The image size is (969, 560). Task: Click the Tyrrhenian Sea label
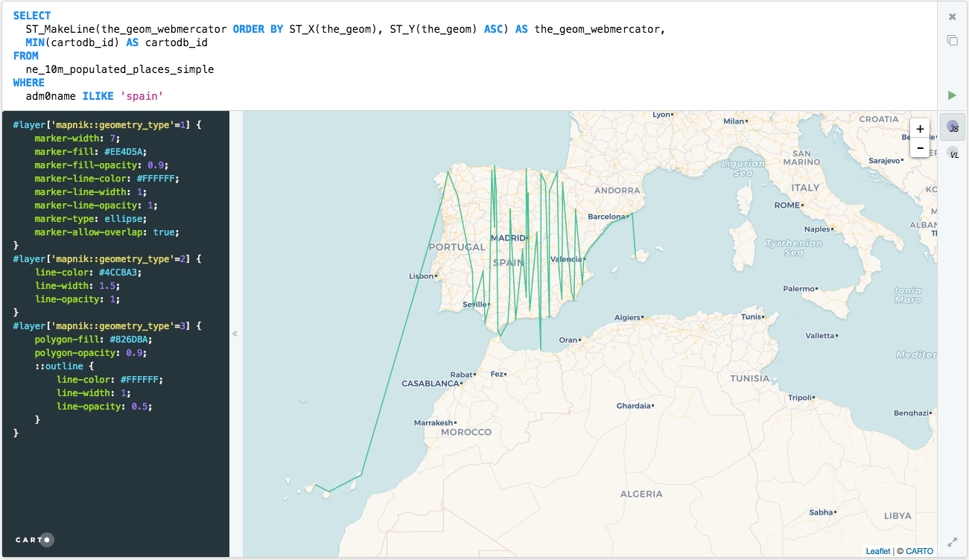[x=794, y=247]
